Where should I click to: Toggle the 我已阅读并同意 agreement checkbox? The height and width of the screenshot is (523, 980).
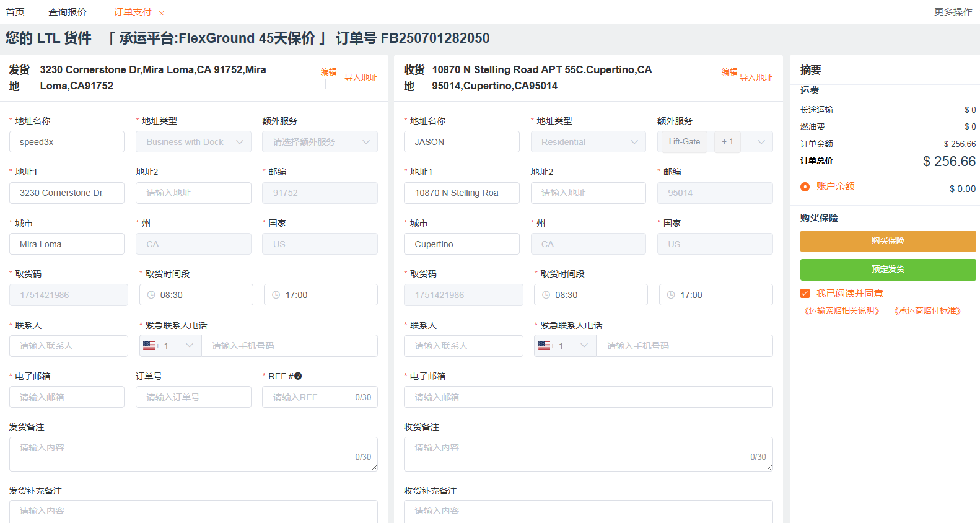(x=805, y=294)
